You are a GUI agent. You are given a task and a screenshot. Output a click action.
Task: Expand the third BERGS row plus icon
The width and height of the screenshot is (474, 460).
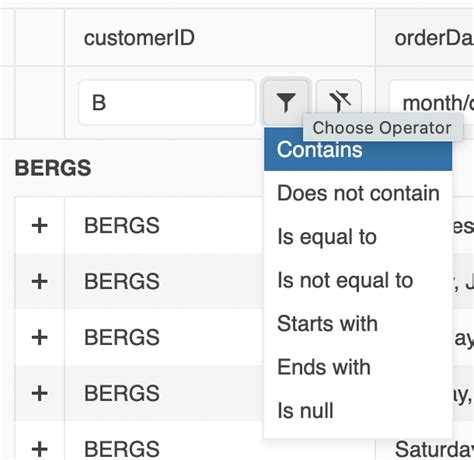click(x=39, y=338)
